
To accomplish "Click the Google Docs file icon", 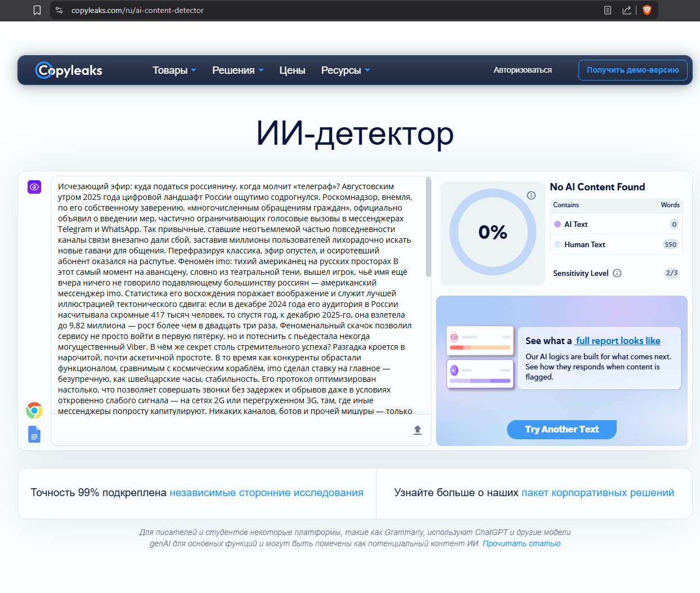I will (x=34, y=434).
